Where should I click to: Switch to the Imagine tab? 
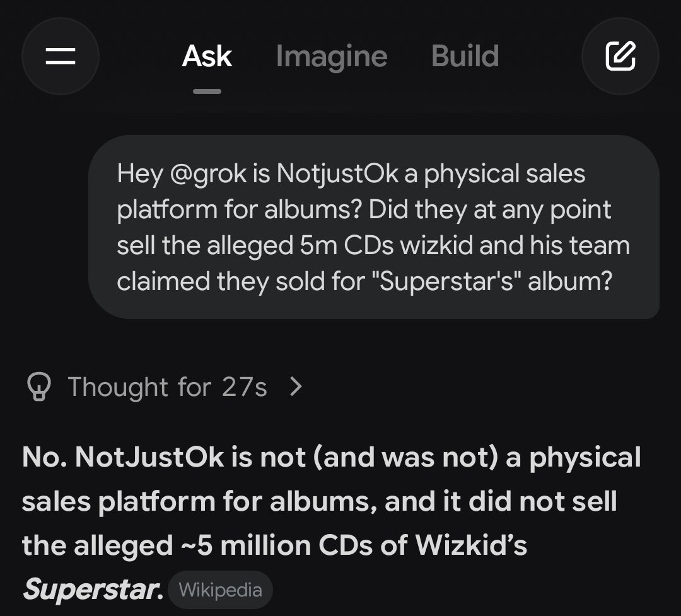pyautogui.click(x=332, y=57)
